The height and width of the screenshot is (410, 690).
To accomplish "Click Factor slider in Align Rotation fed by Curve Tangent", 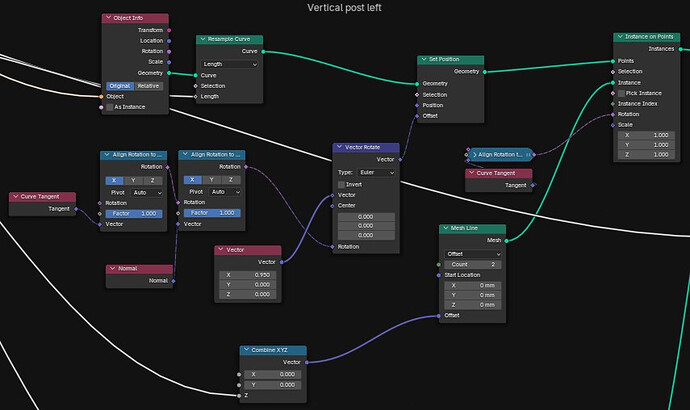I will pyautogui.click(x=134, y=213).
